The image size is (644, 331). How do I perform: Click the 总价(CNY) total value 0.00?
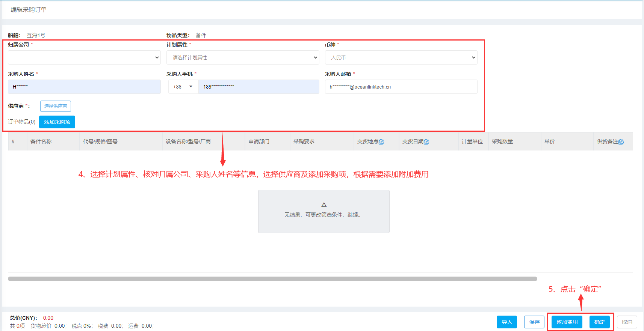click(48, 318)
